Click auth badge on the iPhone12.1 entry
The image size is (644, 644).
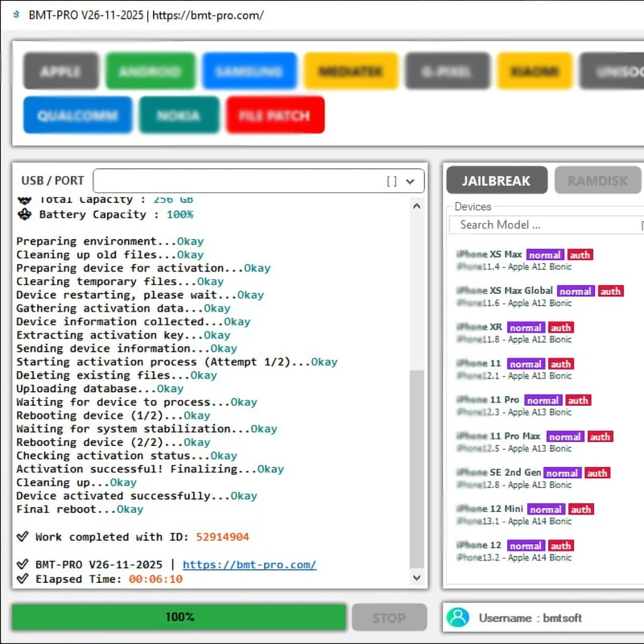coord(560,364)
